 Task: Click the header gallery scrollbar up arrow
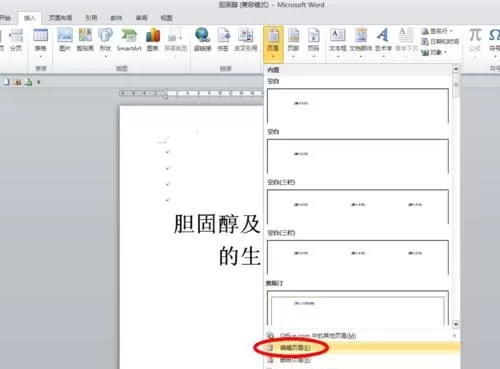(456, 69)
